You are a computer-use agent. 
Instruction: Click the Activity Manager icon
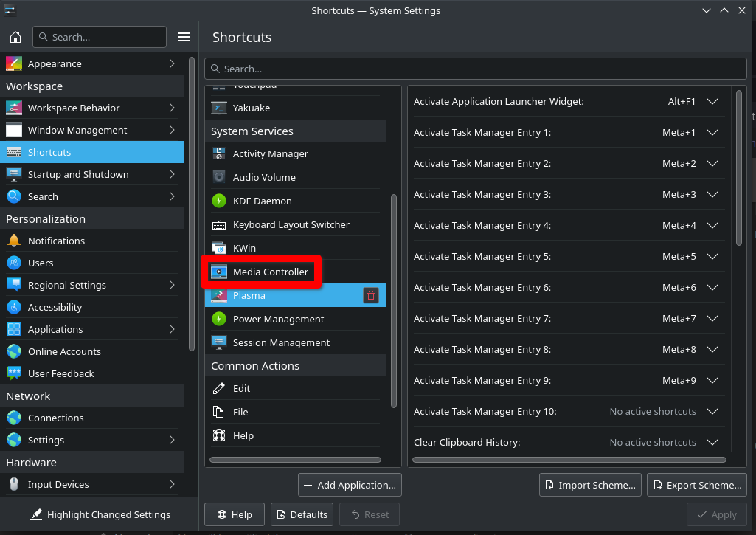click(x=219, y=153)
